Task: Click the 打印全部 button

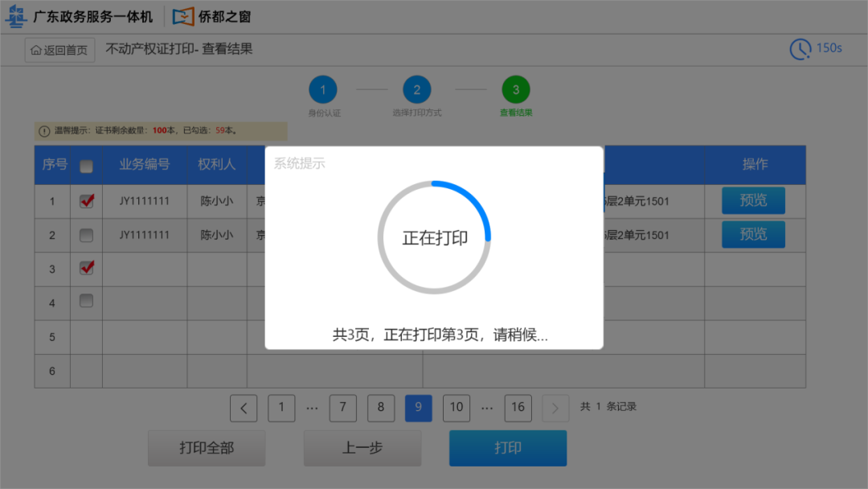Action: coord(206,447)
